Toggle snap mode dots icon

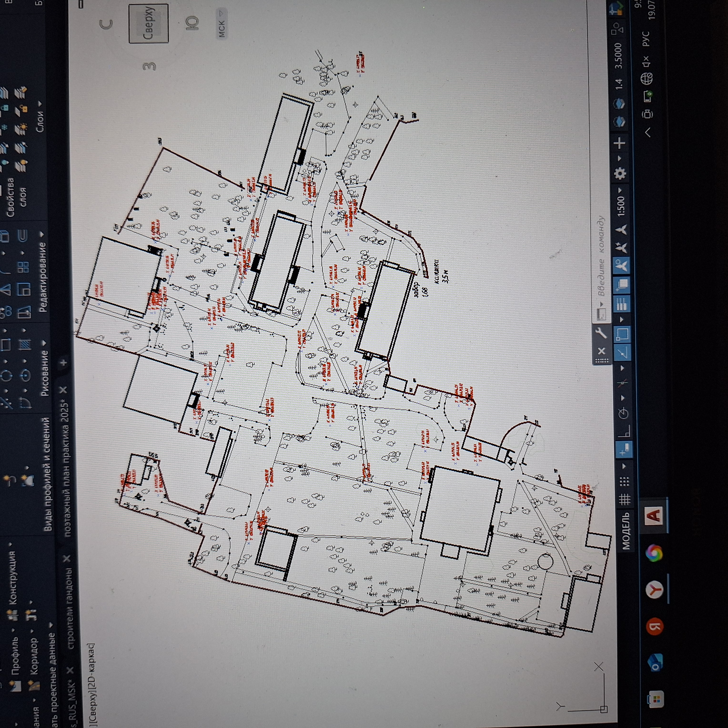[624, 481]
